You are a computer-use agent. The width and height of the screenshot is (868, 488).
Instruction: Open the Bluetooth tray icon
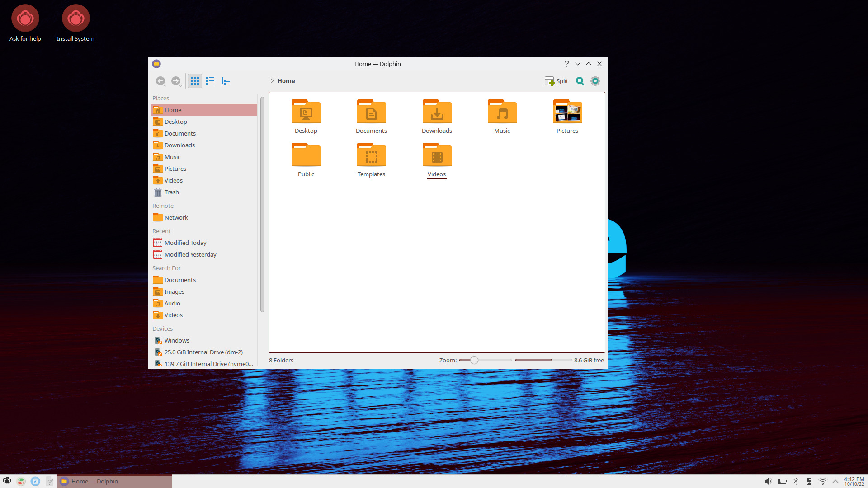pyautogui.click(x=796, y=481)
